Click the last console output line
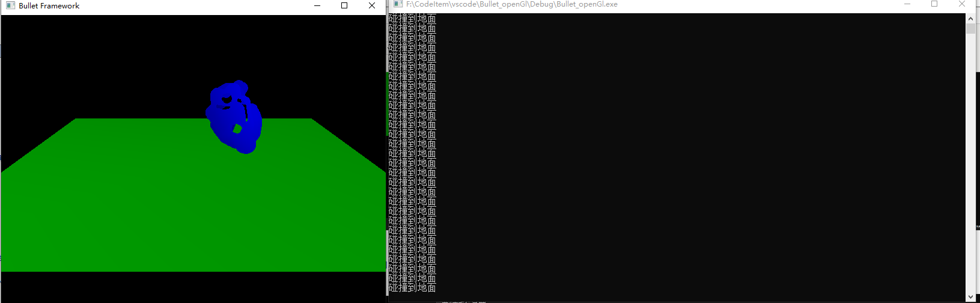 click(x=412, y=288)
